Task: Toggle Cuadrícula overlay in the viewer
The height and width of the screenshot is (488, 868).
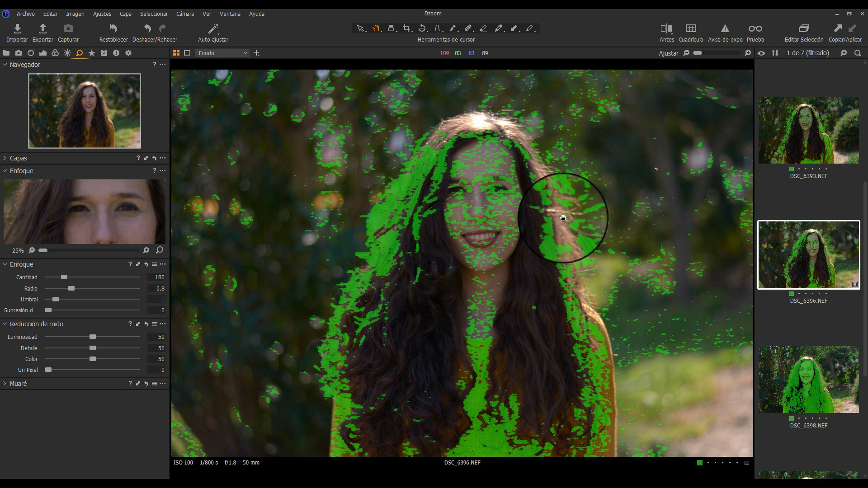Action: click(690, 32)
